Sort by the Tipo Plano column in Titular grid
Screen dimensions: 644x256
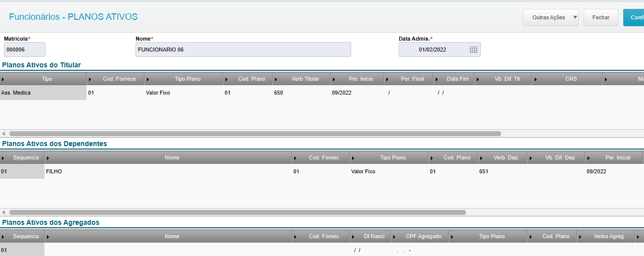tap(187, 79)
